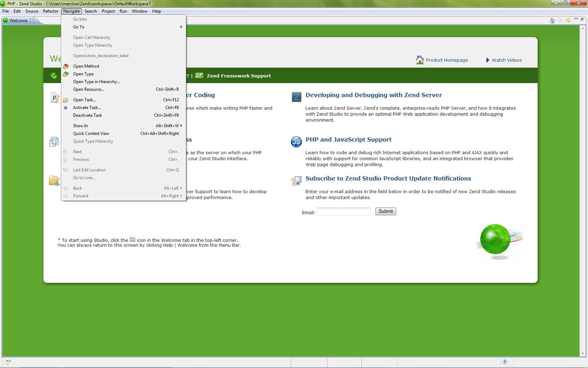Click the Watch Videos play triangle icon
Image resolution: width=588 pixels, height=368 pixels.
pyautogui.click(x=488, y=60)
